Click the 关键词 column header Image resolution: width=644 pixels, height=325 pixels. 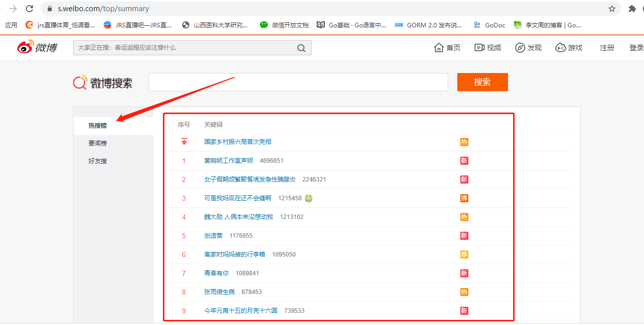coord(213,125)
